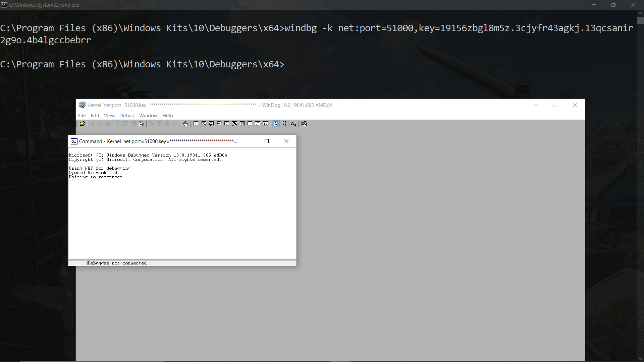The image size is (644, 362).
Task: Click the Open Source File toolbar icon
Action: [x=82, y=124]
